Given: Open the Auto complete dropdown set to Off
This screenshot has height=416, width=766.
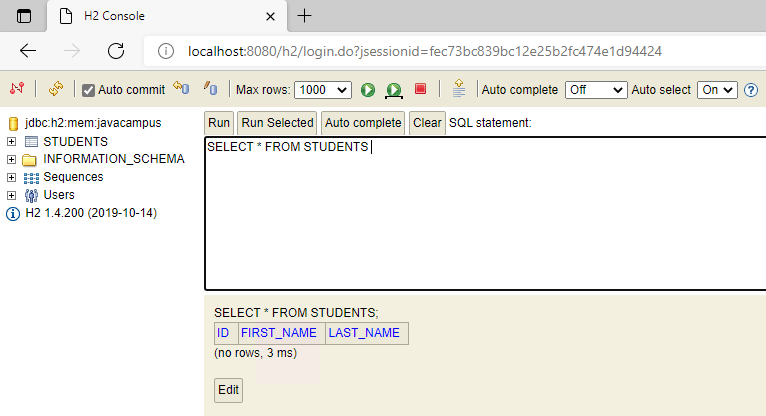Looking at the screenshot, I should tap(596, 90).
